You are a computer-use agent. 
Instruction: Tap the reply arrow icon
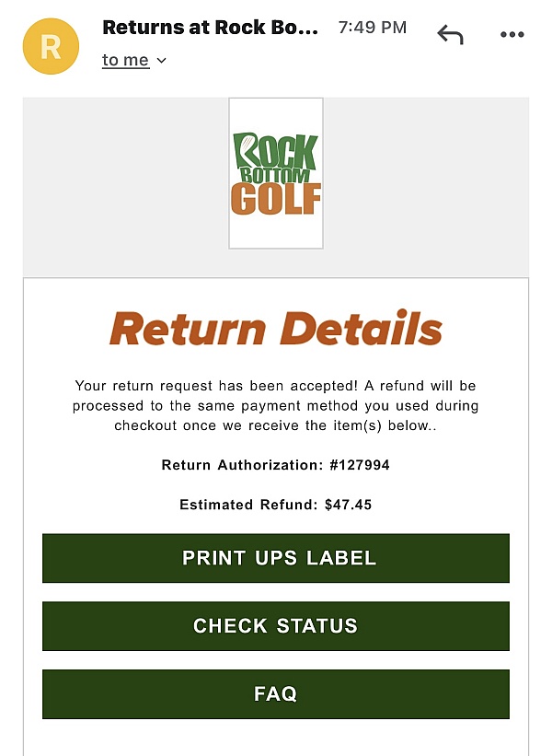[x=450, y=35]
